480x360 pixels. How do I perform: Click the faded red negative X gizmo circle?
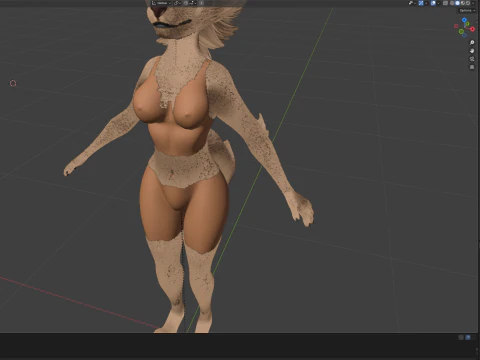point(456,26)
